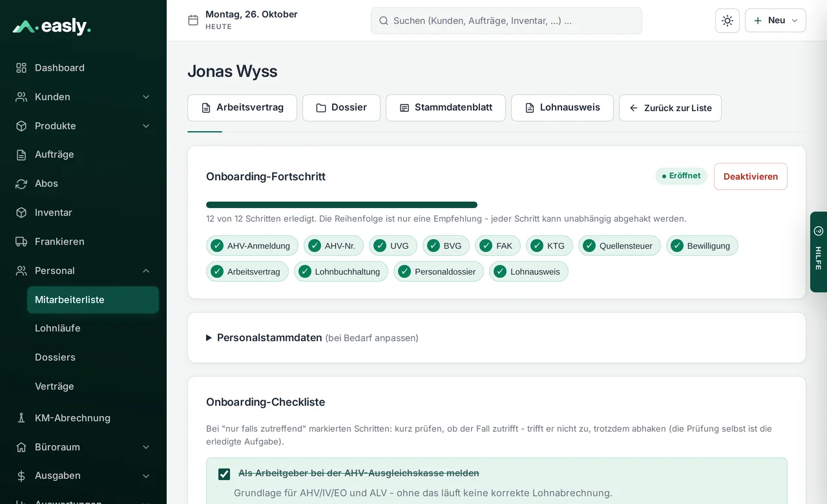This screenshot has height=504, width=827.
Task: Expand the Produkte submenu chevron
Action: pyautogui.click(x=146, y=126)
